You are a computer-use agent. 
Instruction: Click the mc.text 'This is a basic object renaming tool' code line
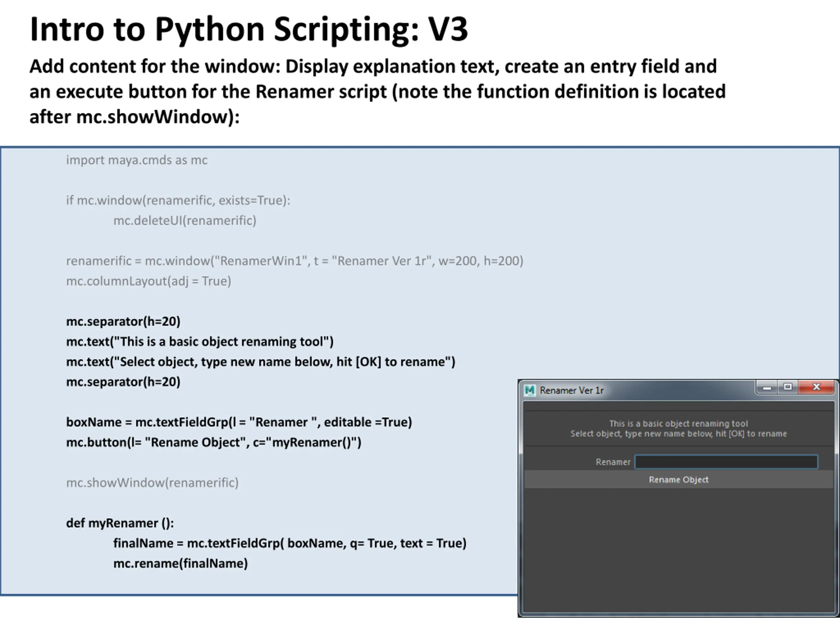tap(200, 341)
